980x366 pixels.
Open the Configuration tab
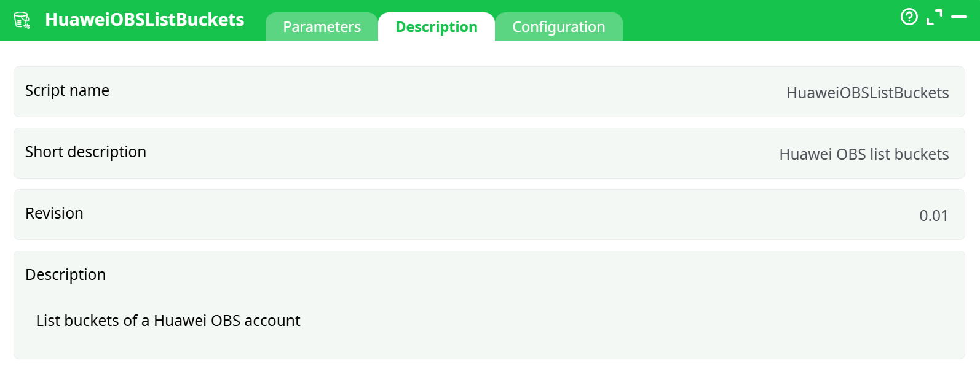point(559,26)
